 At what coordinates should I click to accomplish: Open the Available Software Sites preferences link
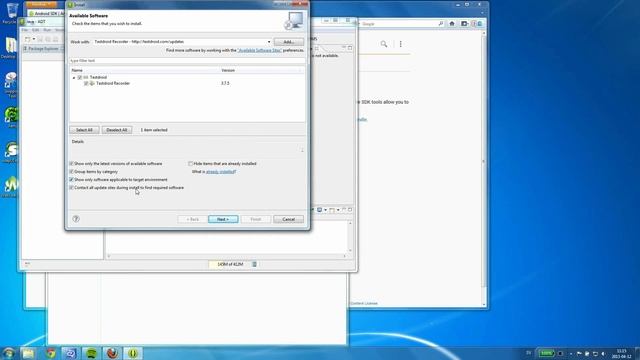pos(260,50)
